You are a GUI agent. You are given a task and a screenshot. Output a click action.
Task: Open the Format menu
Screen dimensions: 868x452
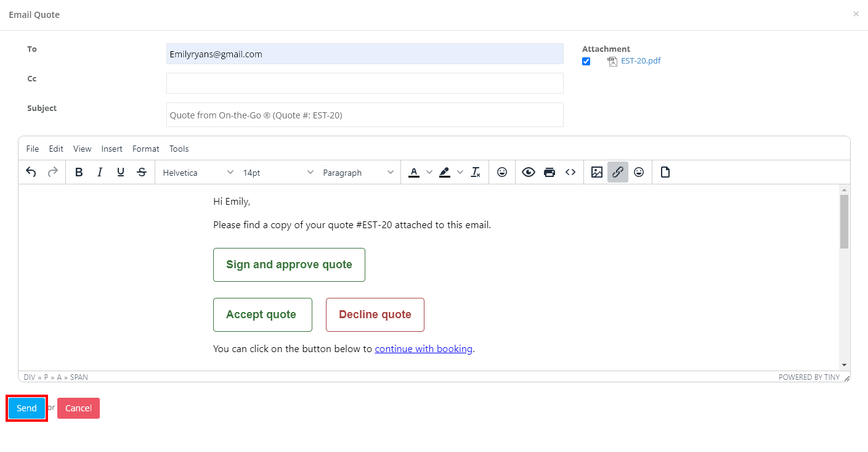146,149
